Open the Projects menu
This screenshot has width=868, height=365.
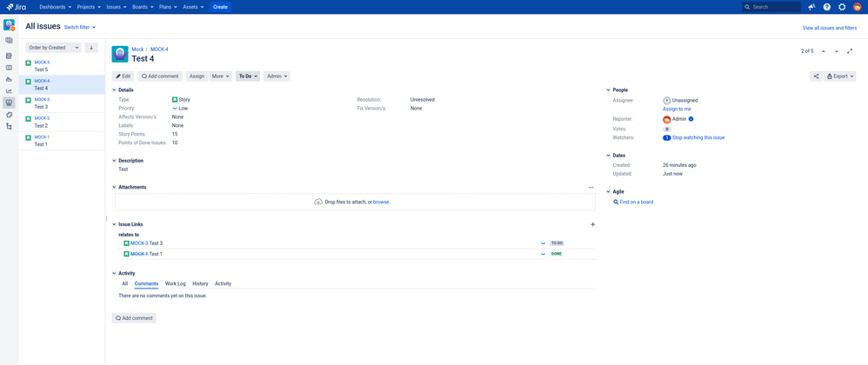89,7
